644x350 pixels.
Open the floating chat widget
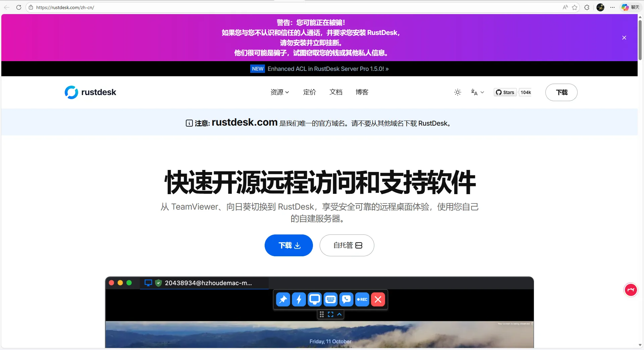[630, 290]
